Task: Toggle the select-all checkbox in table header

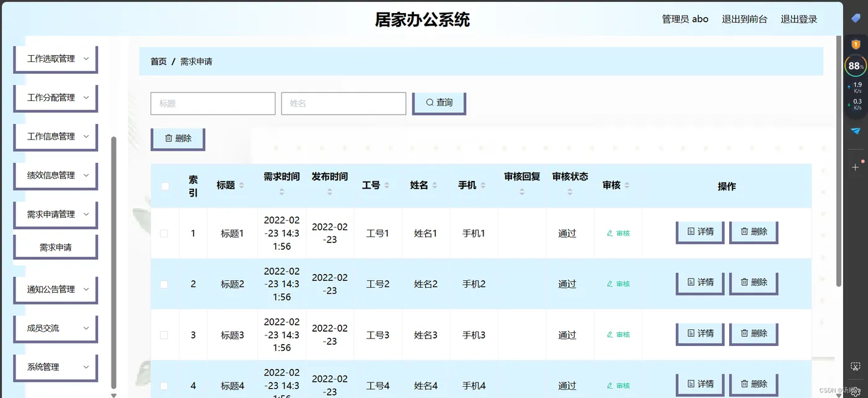Action: click(x=165, y=186)
